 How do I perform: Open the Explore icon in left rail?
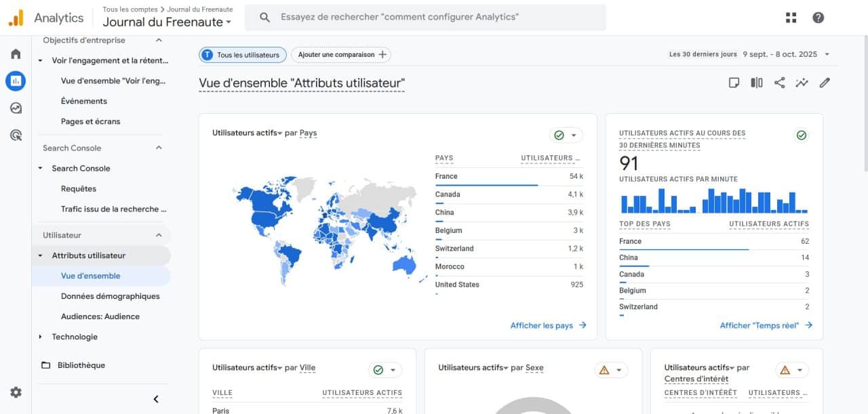tap(16, 108)
